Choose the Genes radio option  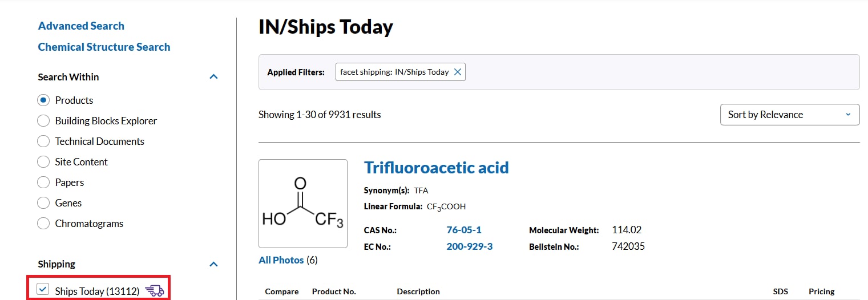point(43,203)
